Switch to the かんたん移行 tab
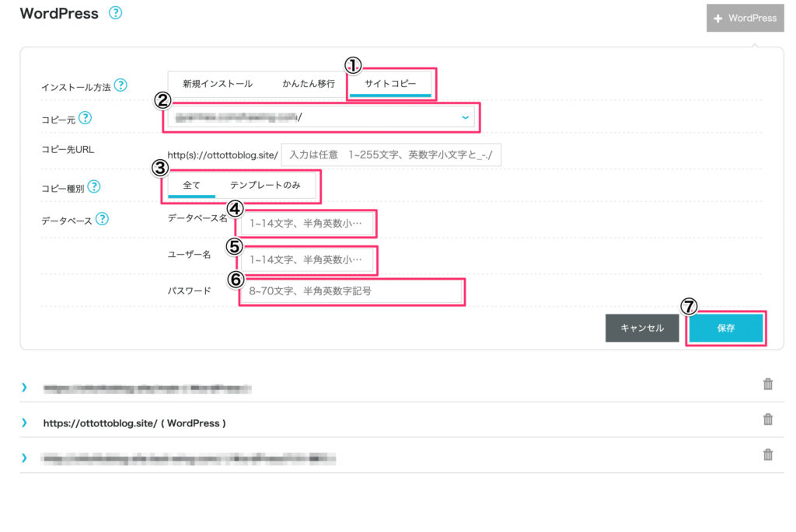The height and width of the screenshot is (532, 796). (308, 84)
